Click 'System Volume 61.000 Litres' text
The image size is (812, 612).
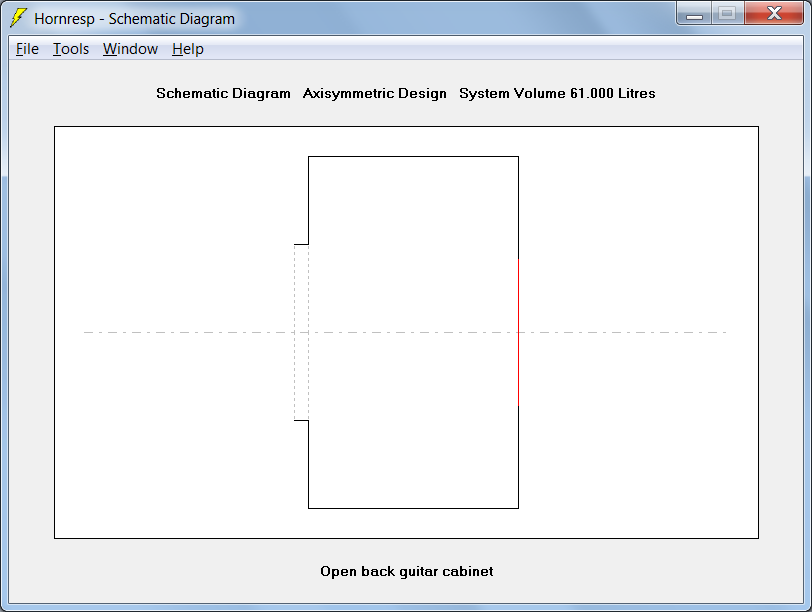[557, 93]
